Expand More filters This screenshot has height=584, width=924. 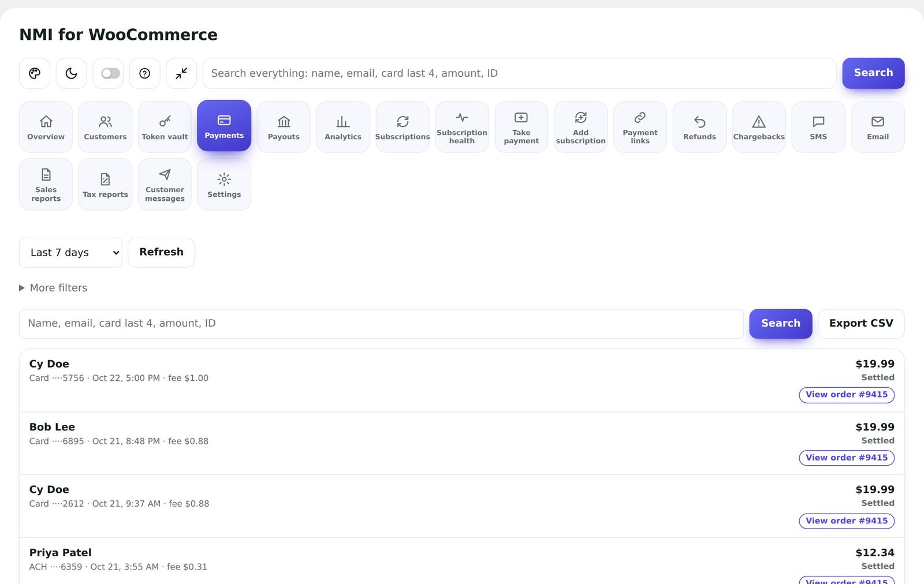coord(53,288)
